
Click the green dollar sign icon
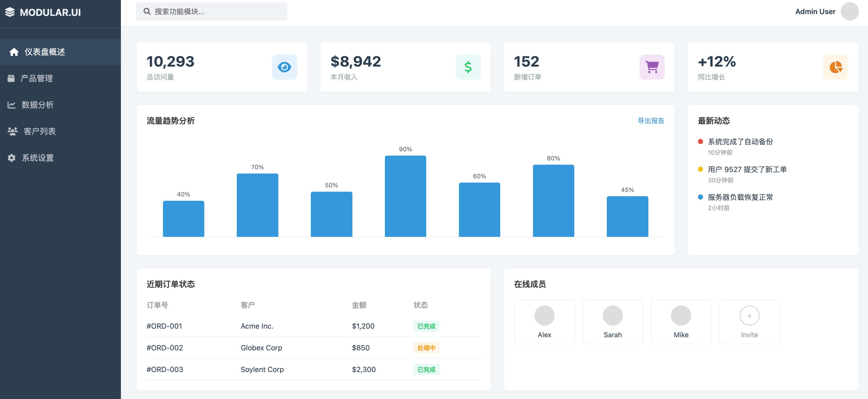[x=468, y=67]
